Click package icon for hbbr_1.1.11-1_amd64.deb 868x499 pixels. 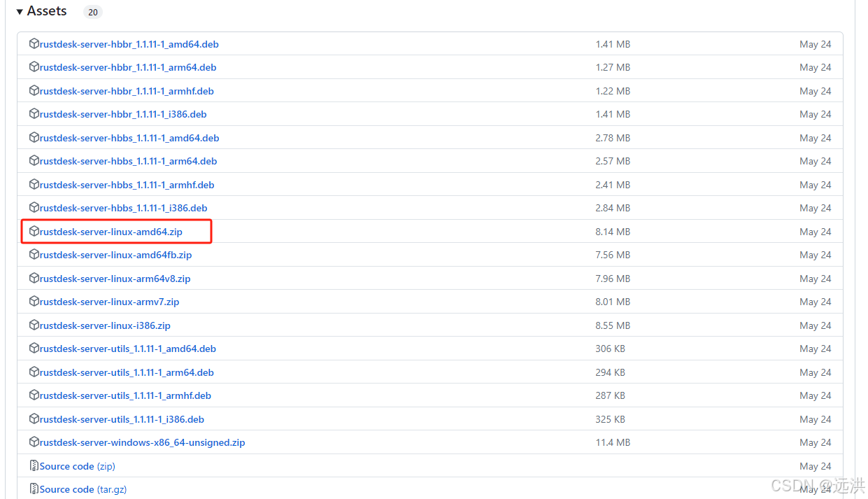tap(34, 43)
